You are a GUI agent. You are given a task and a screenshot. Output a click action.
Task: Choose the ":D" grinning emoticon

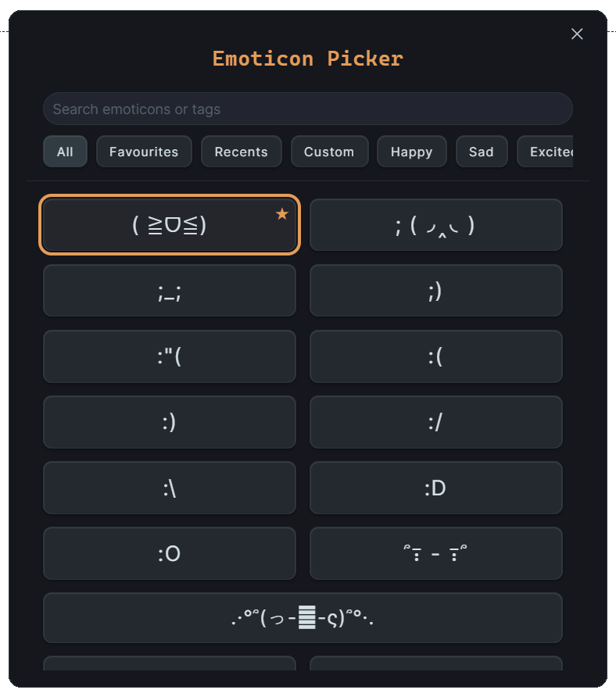pyautogui.click(x=435, y=488)
